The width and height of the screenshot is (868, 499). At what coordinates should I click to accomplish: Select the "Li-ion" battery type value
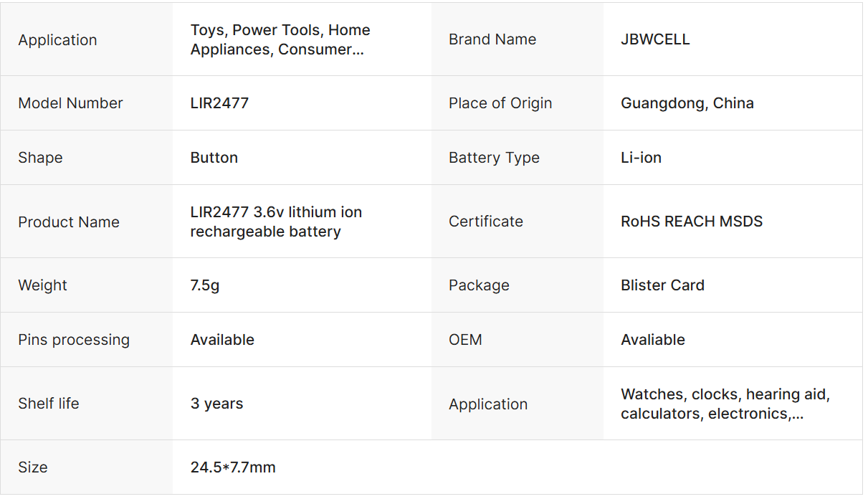pos(641,158)
